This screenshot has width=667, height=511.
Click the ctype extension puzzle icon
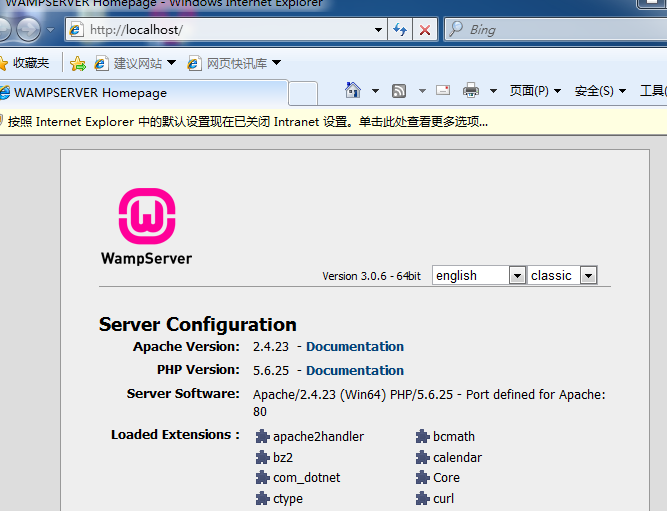click(x=262, y=498)
